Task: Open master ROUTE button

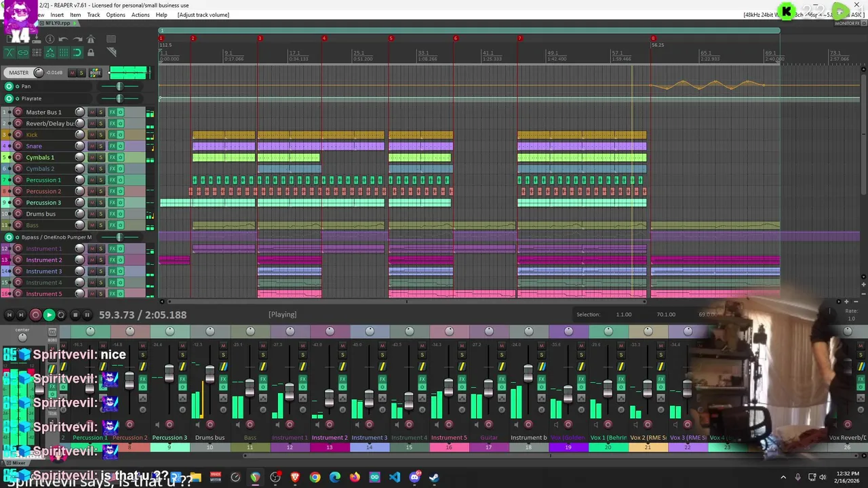Action: point(96,73)
